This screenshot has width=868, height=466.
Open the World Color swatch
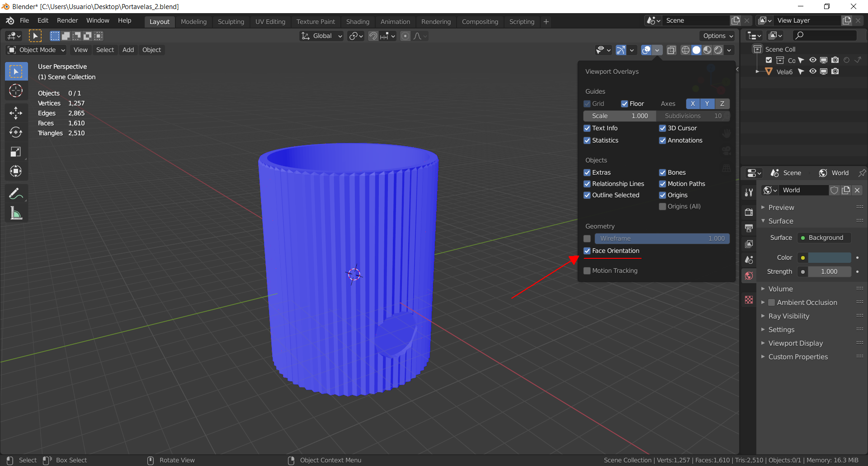(830, 257)
